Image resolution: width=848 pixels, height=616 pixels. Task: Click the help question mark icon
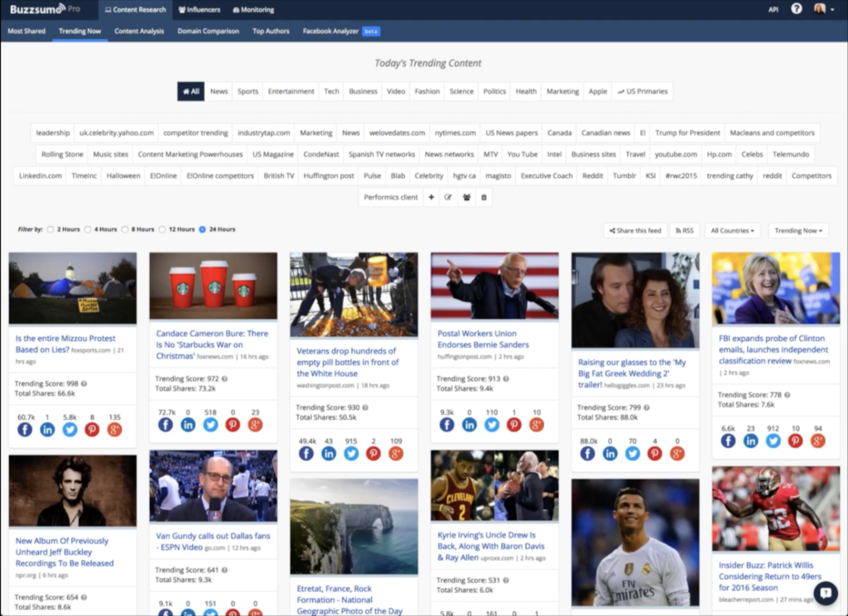tap(797, 9)
